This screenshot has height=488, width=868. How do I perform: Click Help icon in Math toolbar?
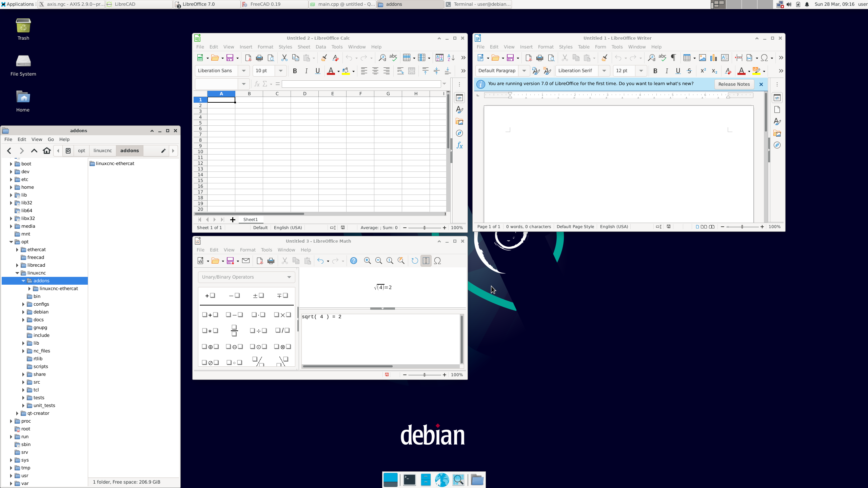(354, 261)
